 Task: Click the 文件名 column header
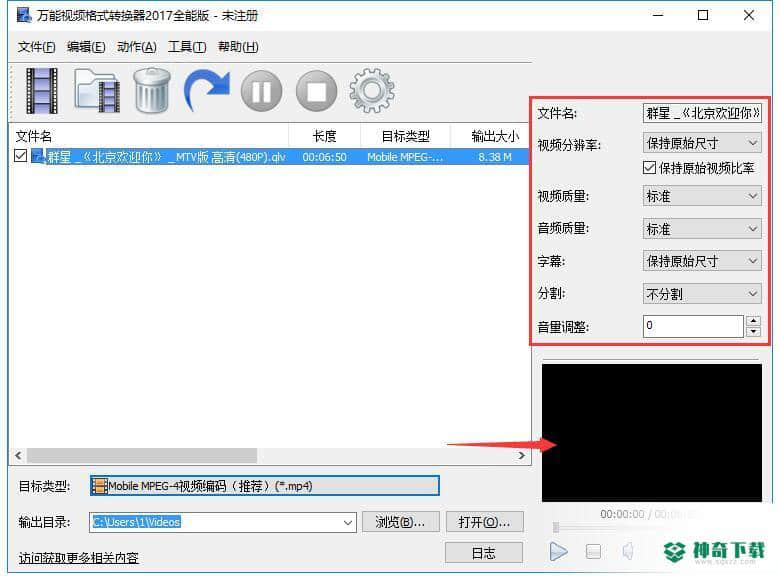tap(149, 136)
